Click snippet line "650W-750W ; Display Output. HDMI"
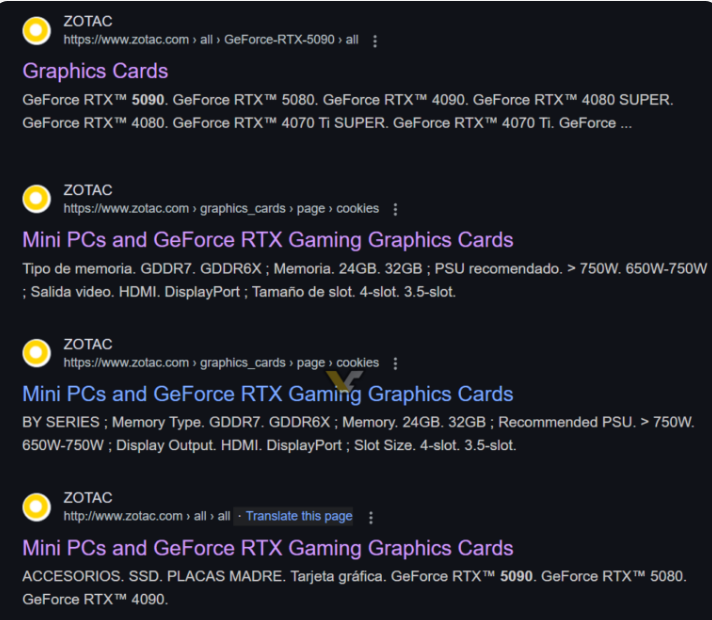Image resolution: width=712 pixels, height=620 pixels. pyautogui.click(x=269, y=445)
